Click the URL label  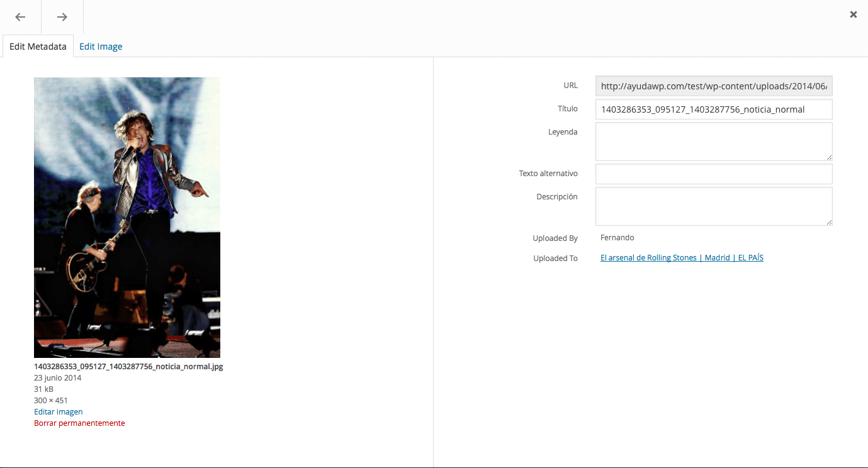pos(570,86)
